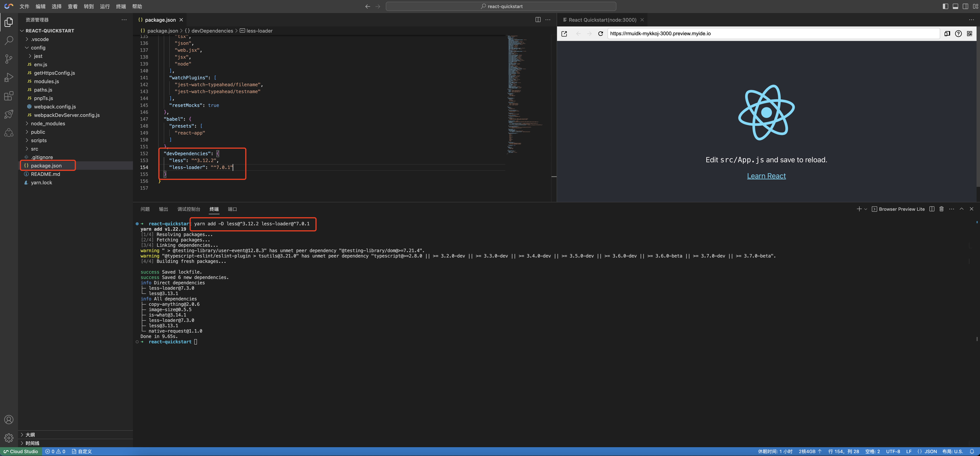Click the preview URL address field

tap(772, 34)
